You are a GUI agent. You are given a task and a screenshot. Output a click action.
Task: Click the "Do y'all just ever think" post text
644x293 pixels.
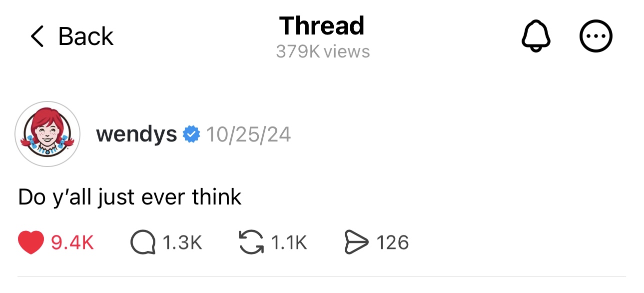tap(130, 197)
